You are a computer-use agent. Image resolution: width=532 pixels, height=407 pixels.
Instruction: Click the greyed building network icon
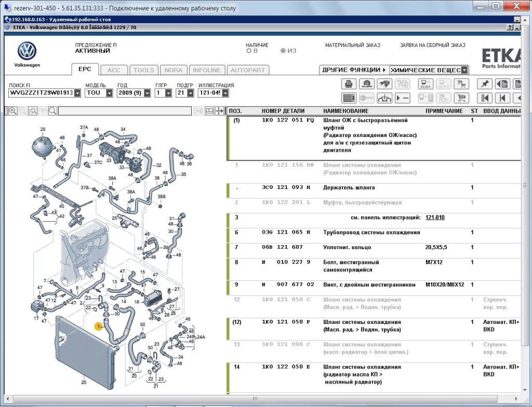(443, 98)
